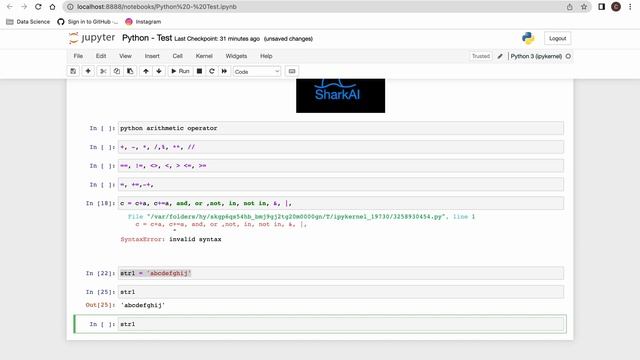640x360 pixels.
Task: Open Chrome three-dot menu
Action: point(631,7)
